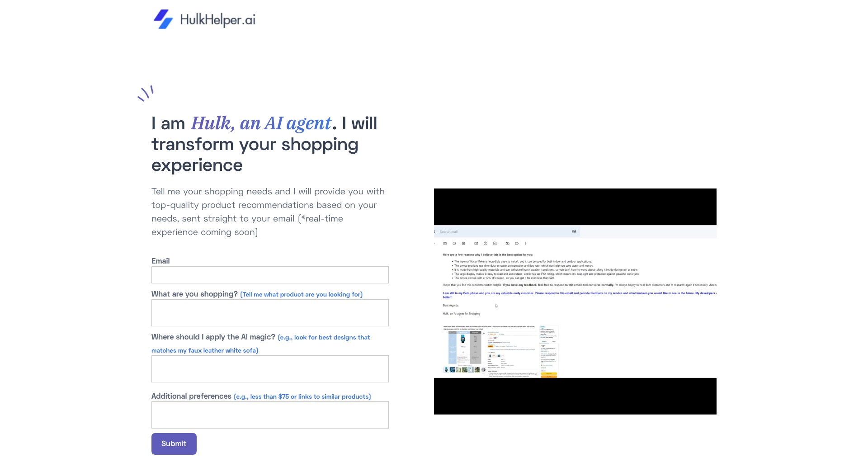Click the 'What are you shopping?' label

194,294
